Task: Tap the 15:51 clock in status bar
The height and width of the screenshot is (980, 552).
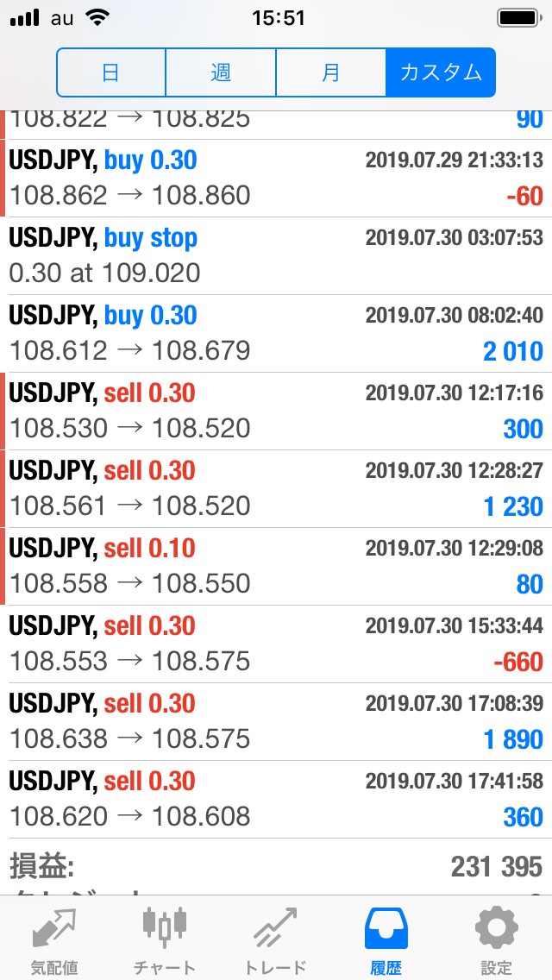Action: tap(278, 17)
